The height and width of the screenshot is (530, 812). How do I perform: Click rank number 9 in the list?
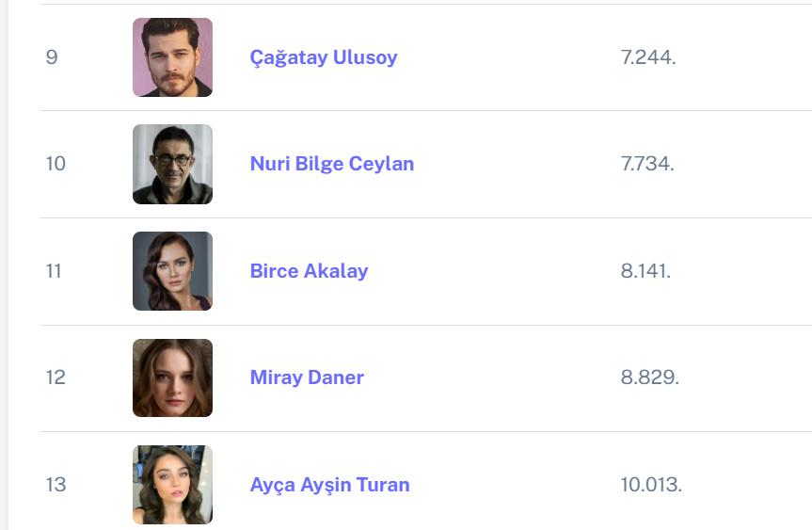click(x=52, y=57)
